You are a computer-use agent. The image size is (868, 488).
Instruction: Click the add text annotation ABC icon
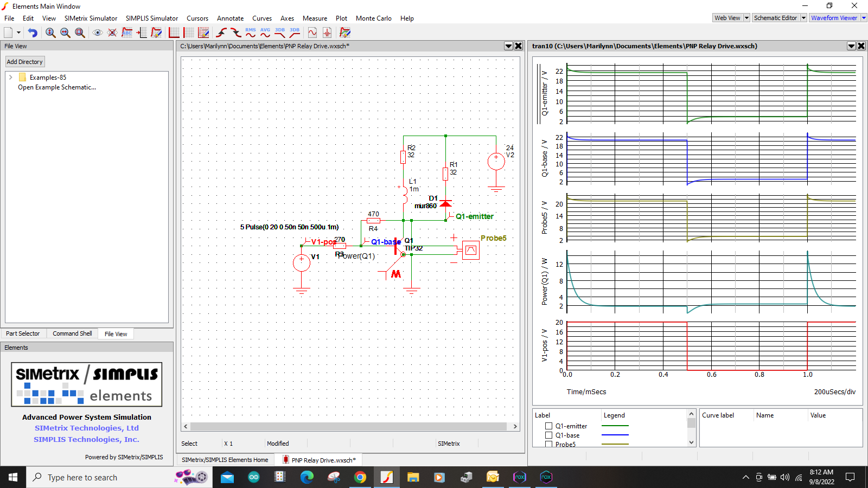[x=127, y=33]
